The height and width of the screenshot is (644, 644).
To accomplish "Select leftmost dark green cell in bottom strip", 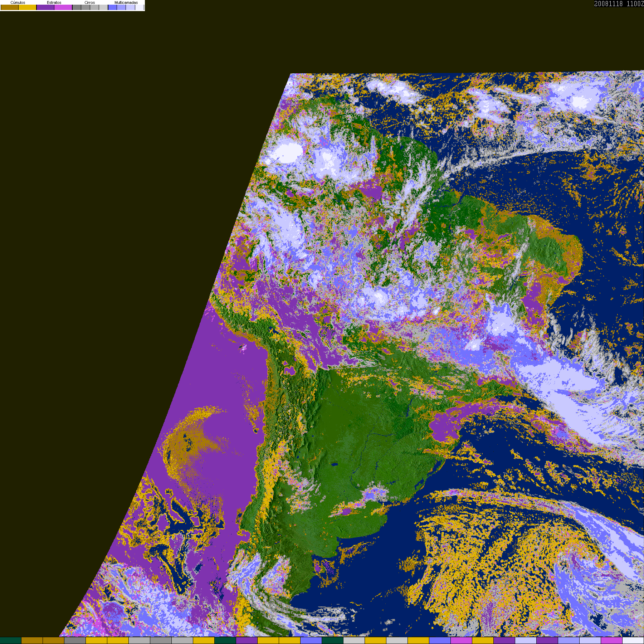I will [11, 640].
